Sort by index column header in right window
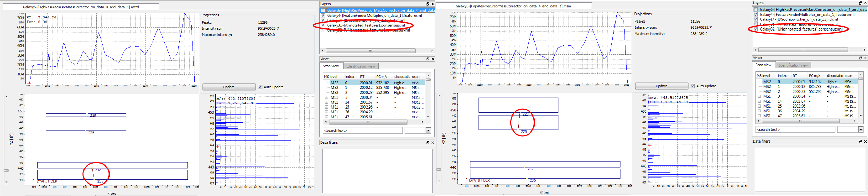This screenshot has width=868, height=196. pyautogui.click(x=784, y=76)
